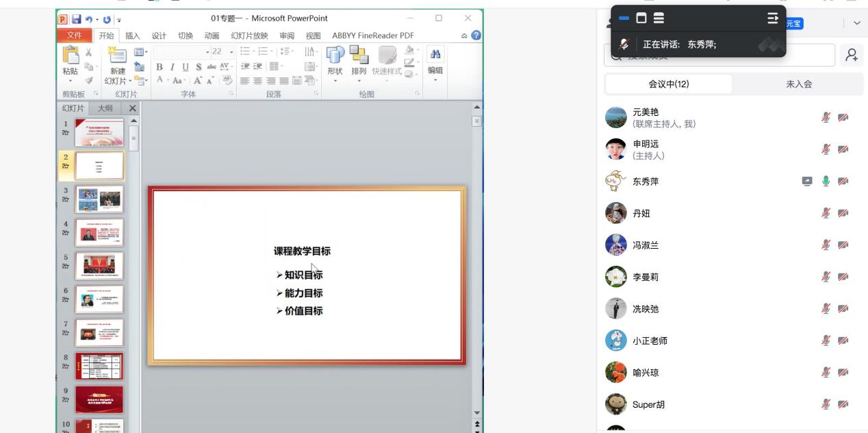The width and height of the screenshot is (868, 433).
Task: Click the New Slide (新建幻灯片) icon
Action: tap(118, 56)
